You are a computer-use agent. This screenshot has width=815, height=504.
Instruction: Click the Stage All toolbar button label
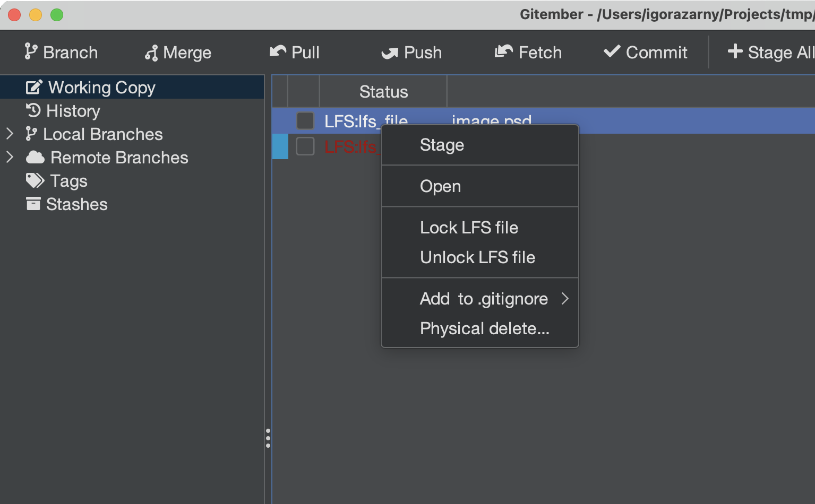(x=781, y=53)
